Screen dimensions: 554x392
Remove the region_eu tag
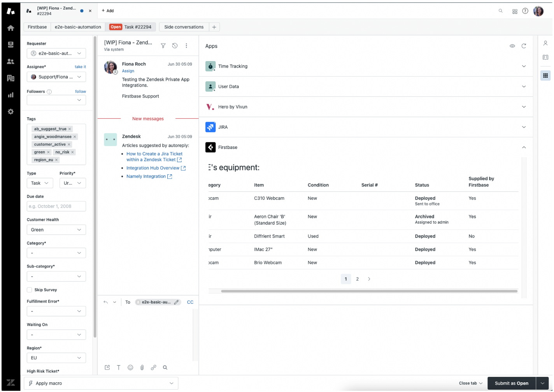tap(56, 160)
